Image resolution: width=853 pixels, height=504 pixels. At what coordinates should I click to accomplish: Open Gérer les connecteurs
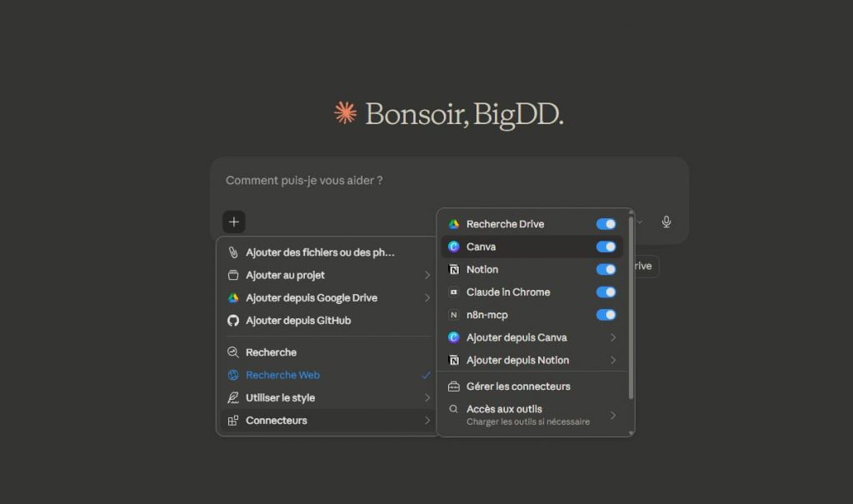click(518, 387)
